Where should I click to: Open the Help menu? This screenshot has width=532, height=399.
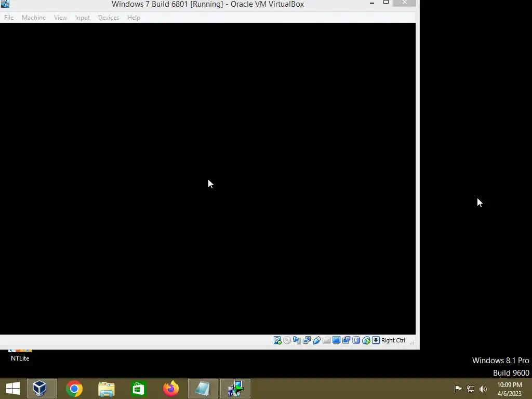134,18
